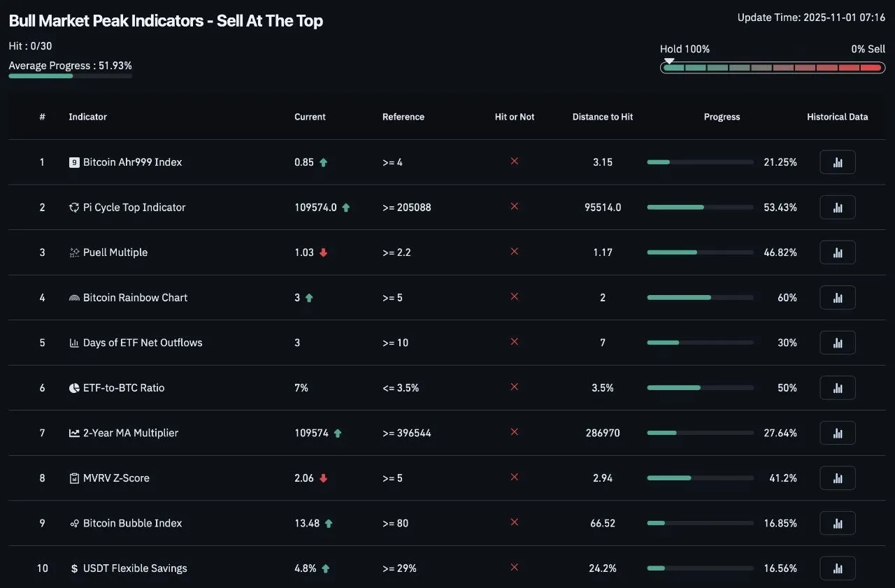Open 2-Year MA Multiplier historical data
The image size is (895, 588).
837,433
